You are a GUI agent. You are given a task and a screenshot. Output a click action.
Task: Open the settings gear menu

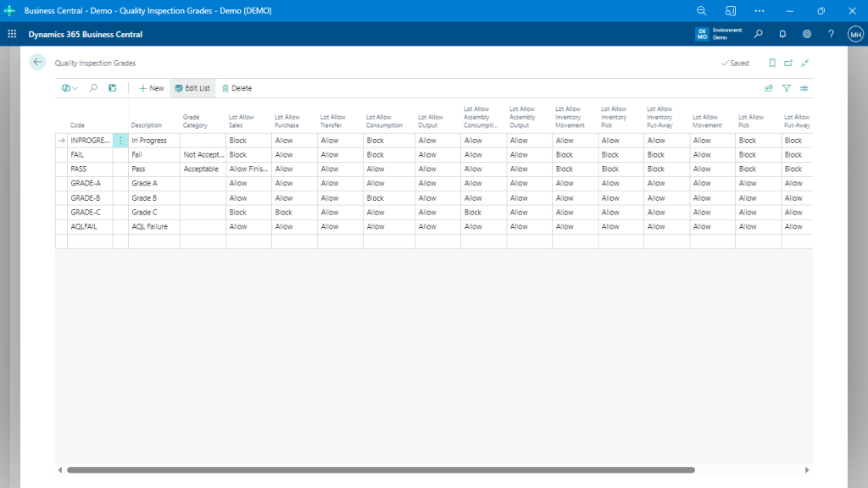[x=807, y=35]
